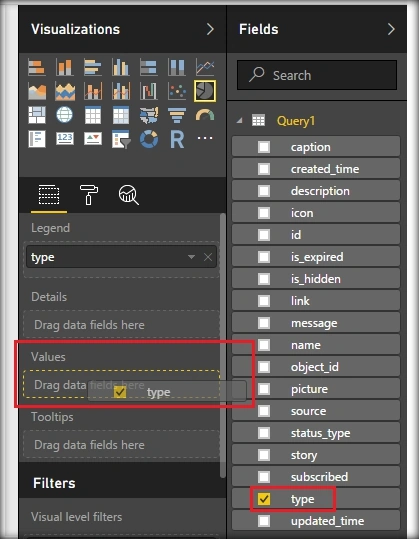Select the R script visual icon
The height and width of the screenshot is (539, 419).
click(x=177, y=139)
